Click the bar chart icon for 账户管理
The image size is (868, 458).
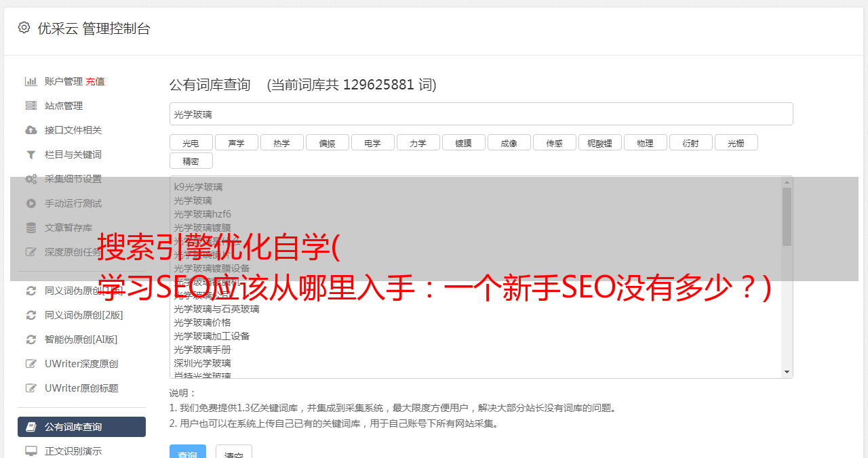(x=31, y=81)
